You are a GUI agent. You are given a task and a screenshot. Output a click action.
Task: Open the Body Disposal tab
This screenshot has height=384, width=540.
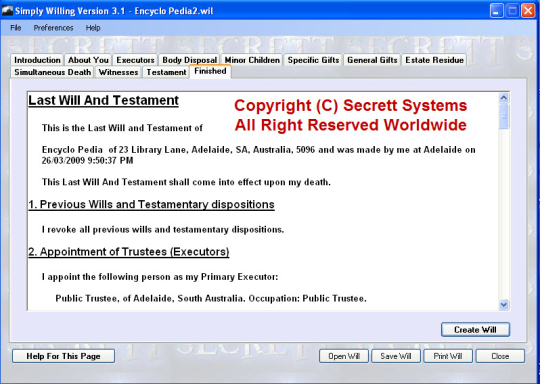tap(189, 60)
